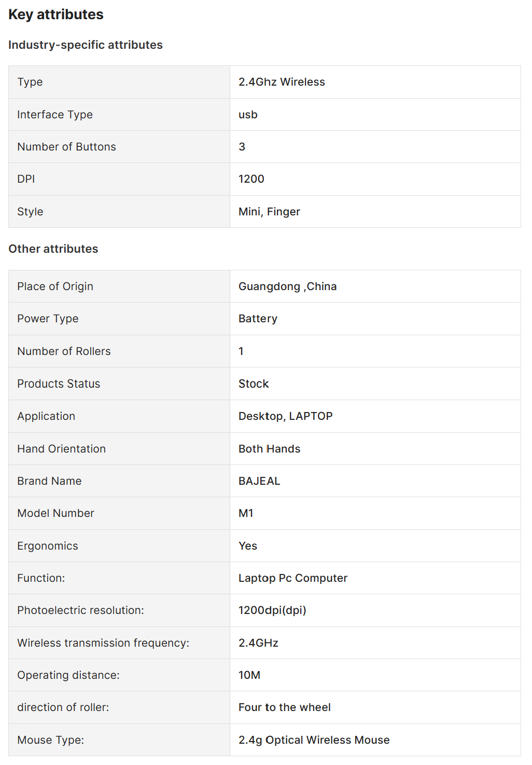This screenshot has height=765, width=532.
Task: Select the 2.4Ghz Wireless type value
Action: click(282, 82)
